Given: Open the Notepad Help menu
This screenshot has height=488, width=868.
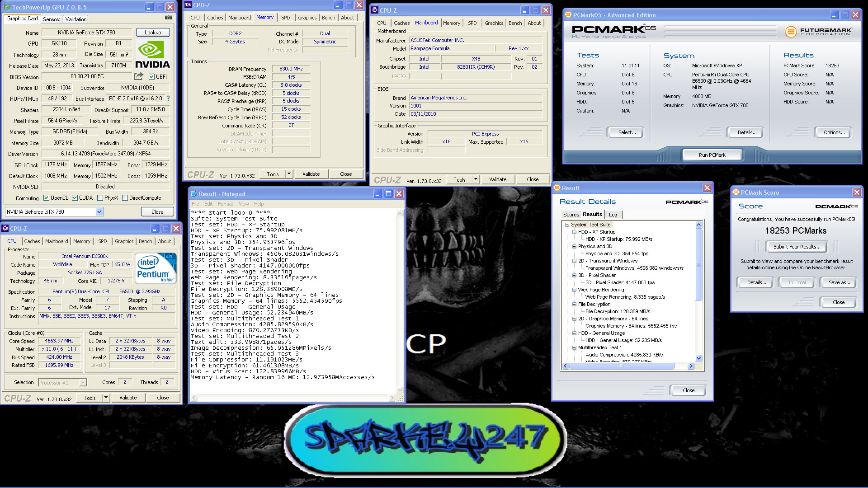Looking at the screenshot, I should 259,204.
